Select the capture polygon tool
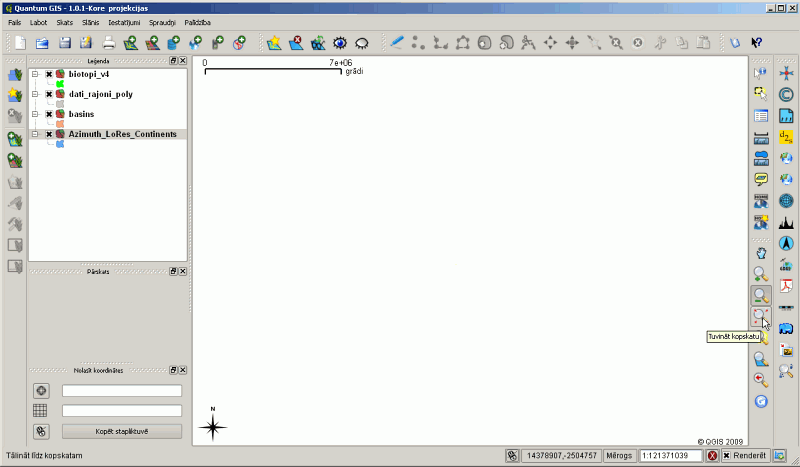Screen dimensions: 800x467 [463, 43]
